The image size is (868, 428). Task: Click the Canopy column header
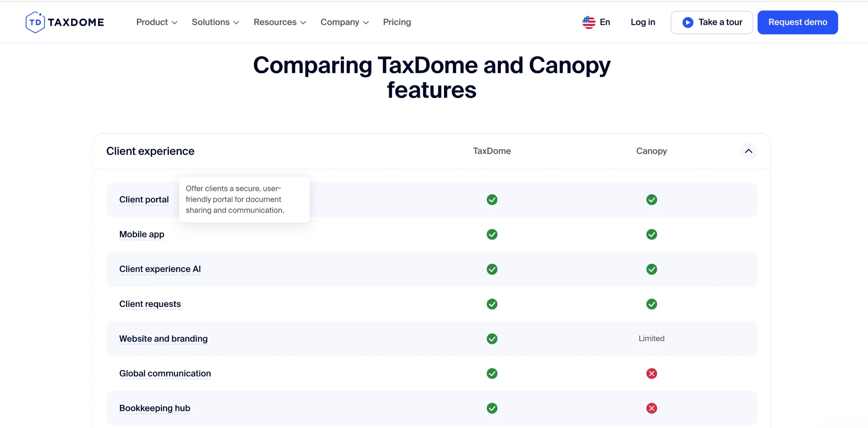(651, 151)
